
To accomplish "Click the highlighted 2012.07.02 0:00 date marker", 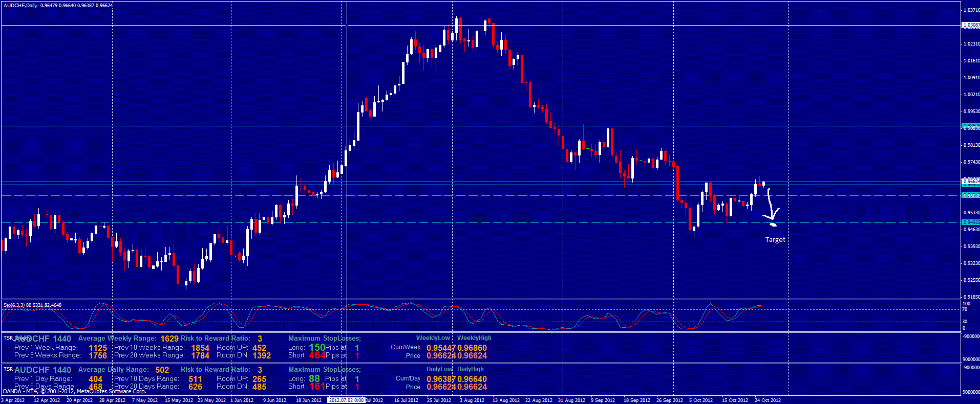I will click(346, 400).
